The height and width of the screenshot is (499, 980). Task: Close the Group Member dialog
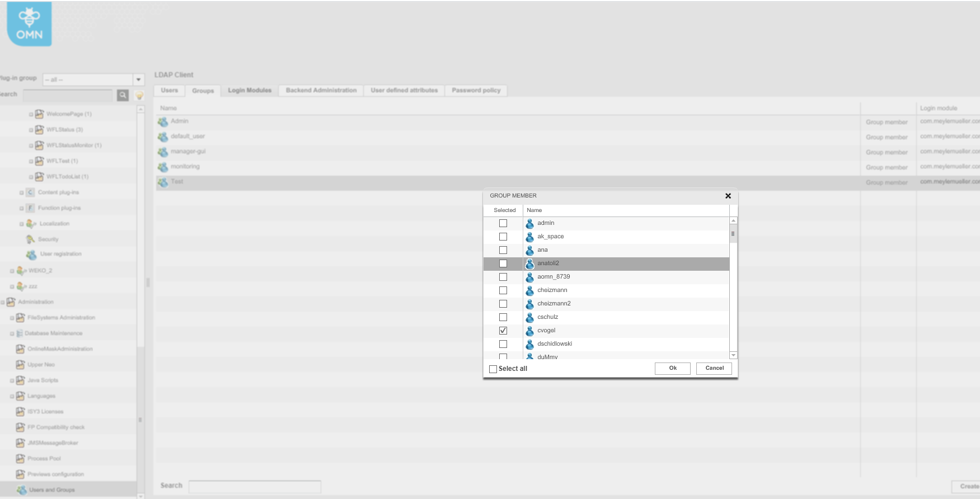(728, 196)
